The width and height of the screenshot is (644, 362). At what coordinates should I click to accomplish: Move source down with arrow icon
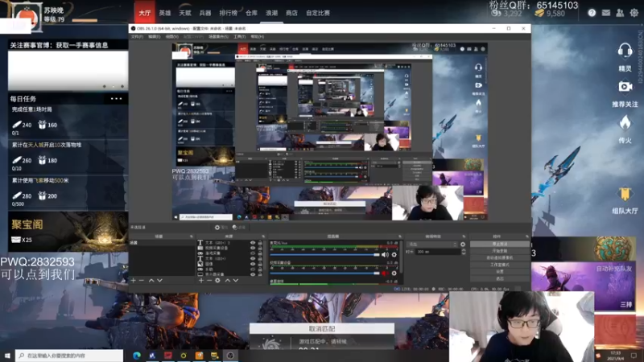[x=236, y=280]
